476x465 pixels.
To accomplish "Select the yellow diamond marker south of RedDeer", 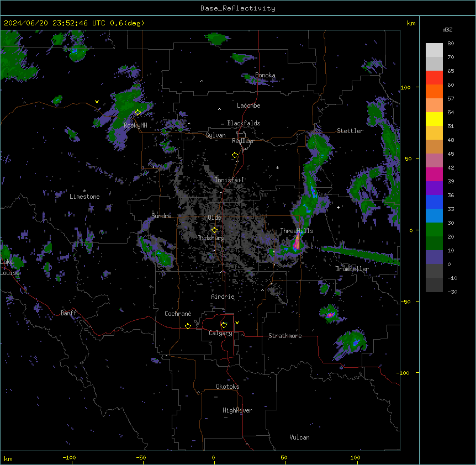I will click(x=235, y=155).
